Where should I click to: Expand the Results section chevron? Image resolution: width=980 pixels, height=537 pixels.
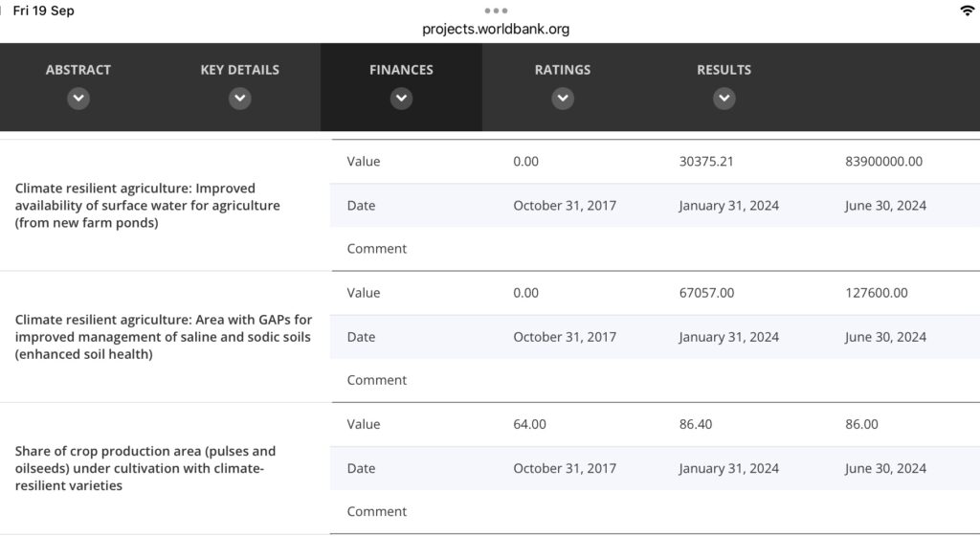pyautogui.click(x=724, y=98)
